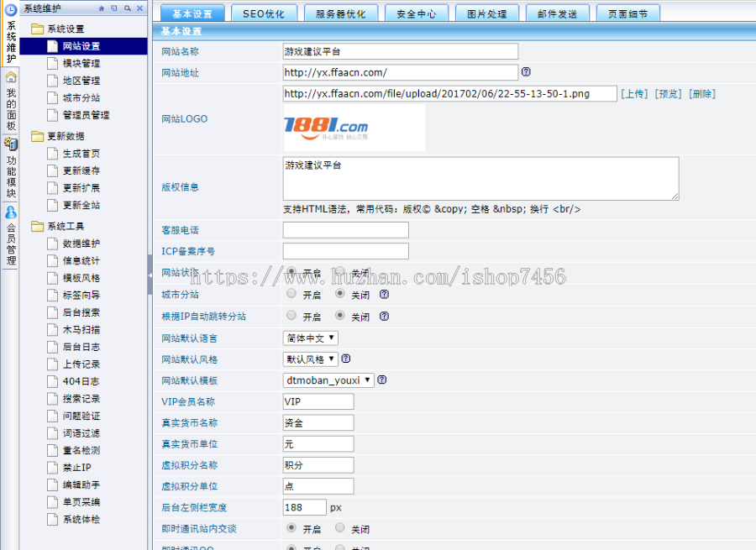Click the X icon in the 系统维护 panel header
Viewport: 756px width, 550px height.
tap(139, 8)
